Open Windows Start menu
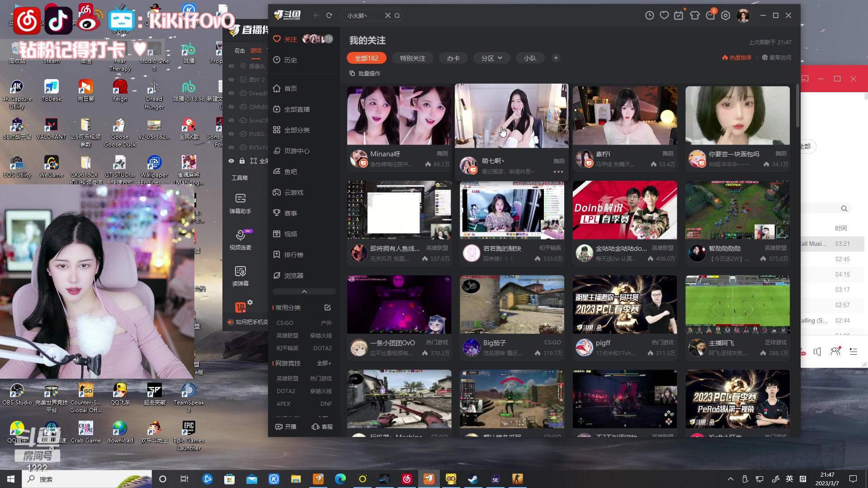This screenshot has height=488, width=868. click(x=11, y=479)
